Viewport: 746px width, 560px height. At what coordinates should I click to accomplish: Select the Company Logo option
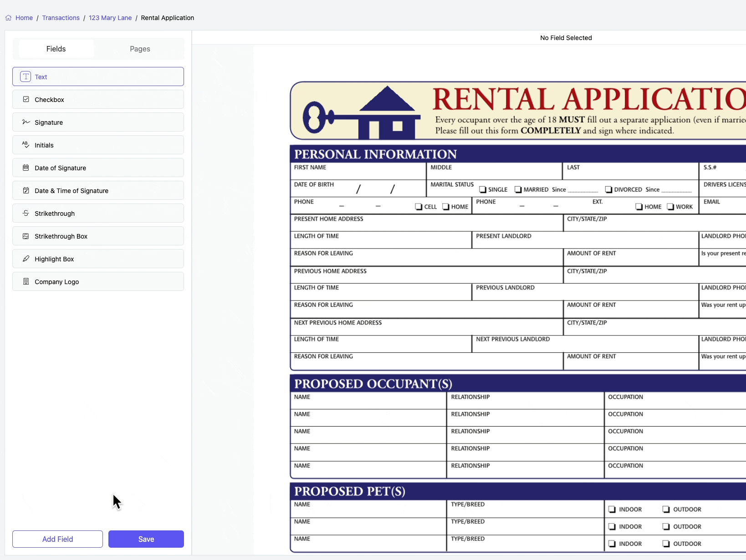pos(98,281)
